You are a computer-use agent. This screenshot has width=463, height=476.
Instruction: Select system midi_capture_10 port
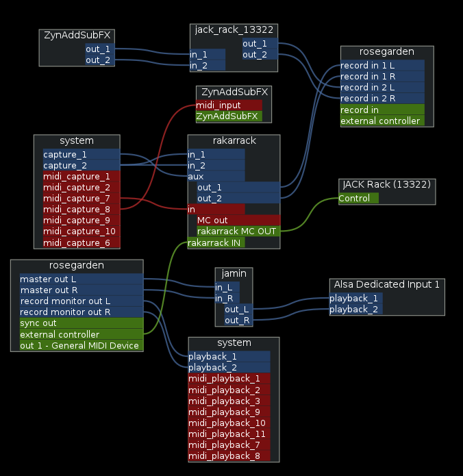pos(82,231)
